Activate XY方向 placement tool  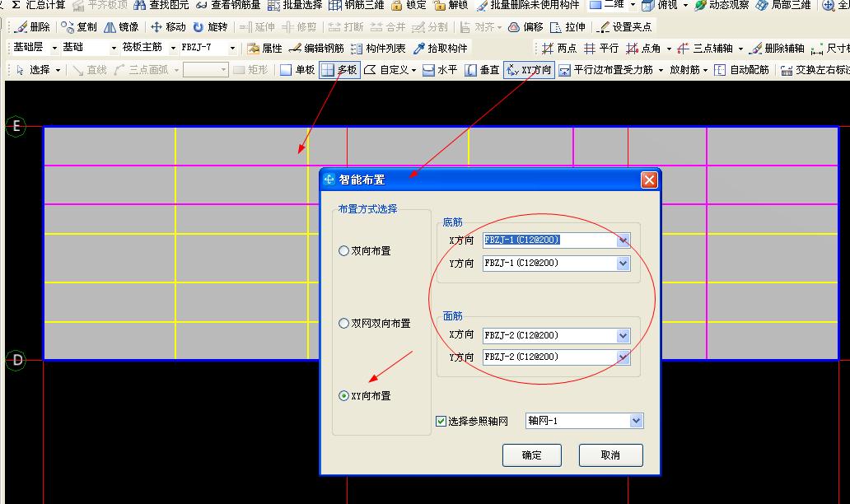[529, 70]
